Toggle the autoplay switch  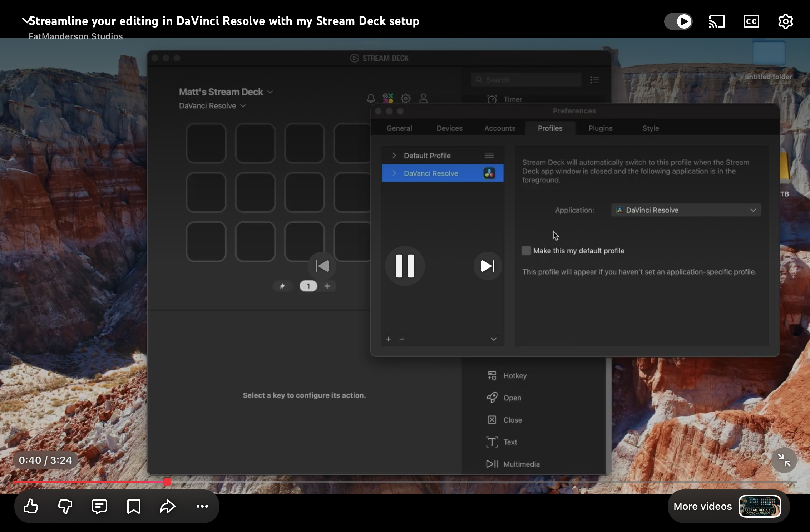[x=678, y=21]
